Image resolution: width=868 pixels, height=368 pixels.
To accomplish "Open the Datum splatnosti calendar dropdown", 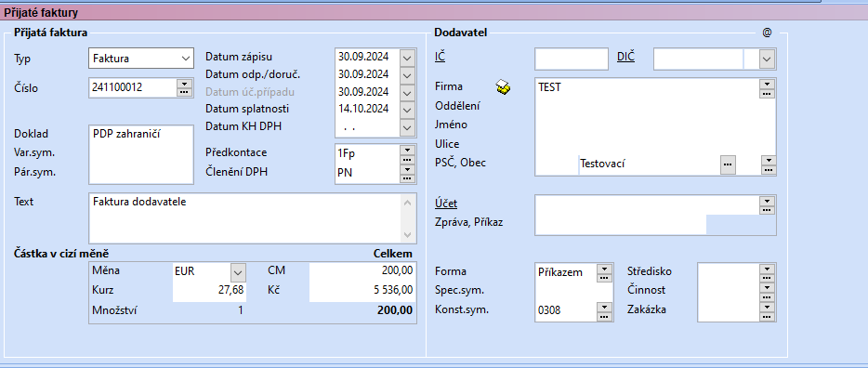I will point(407,111).
